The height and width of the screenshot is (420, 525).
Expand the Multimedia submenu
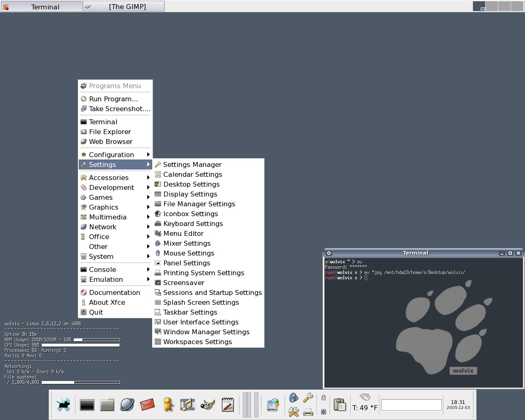115,217
